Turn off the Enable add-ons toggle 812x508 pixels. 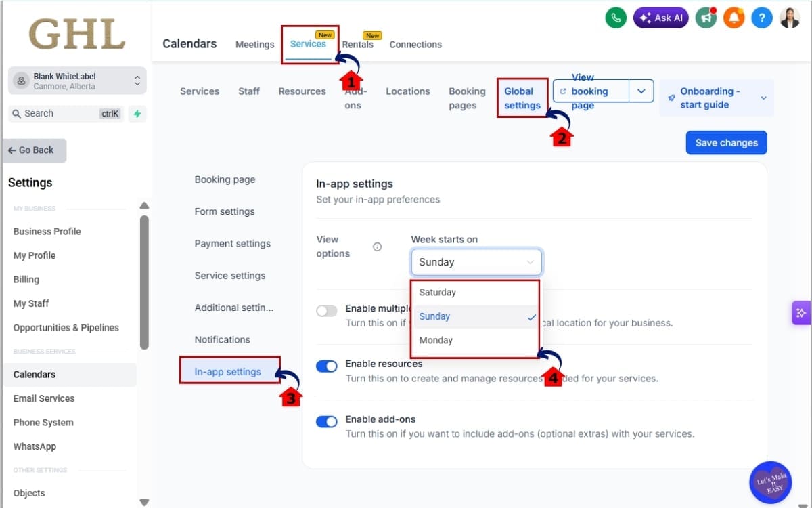[x=327, y=422]
